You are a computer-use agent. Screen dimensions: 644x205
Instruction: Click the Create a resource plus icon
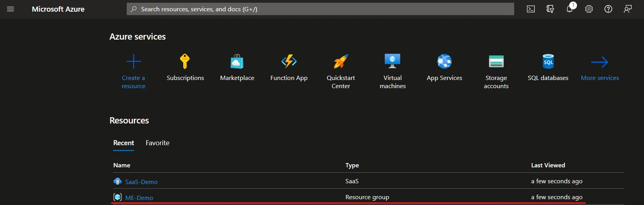tap(134, 62)
